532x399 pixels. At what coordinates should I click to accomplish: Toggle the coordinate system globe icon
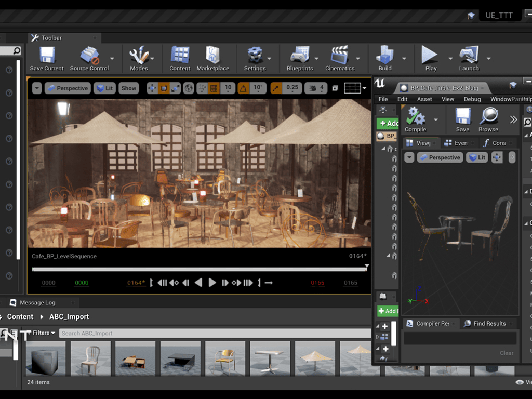189,88
